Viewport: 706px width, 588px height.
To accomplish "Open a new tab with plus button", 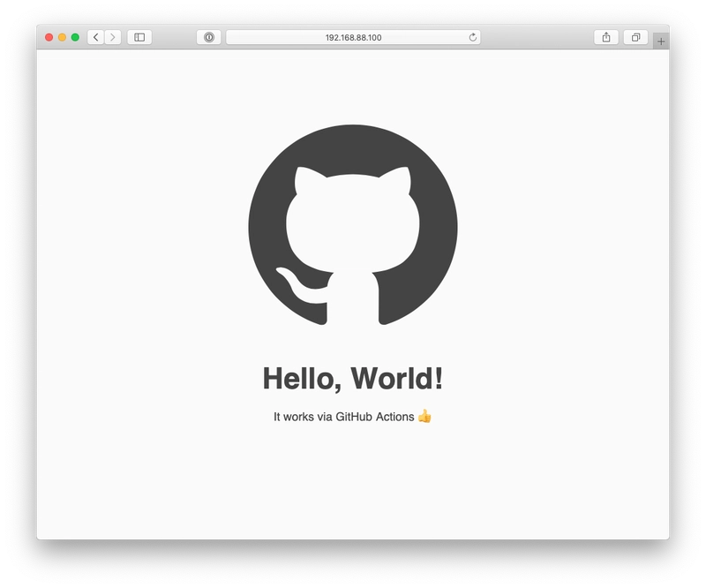I will pyautogui.click(x=661, y=41).
